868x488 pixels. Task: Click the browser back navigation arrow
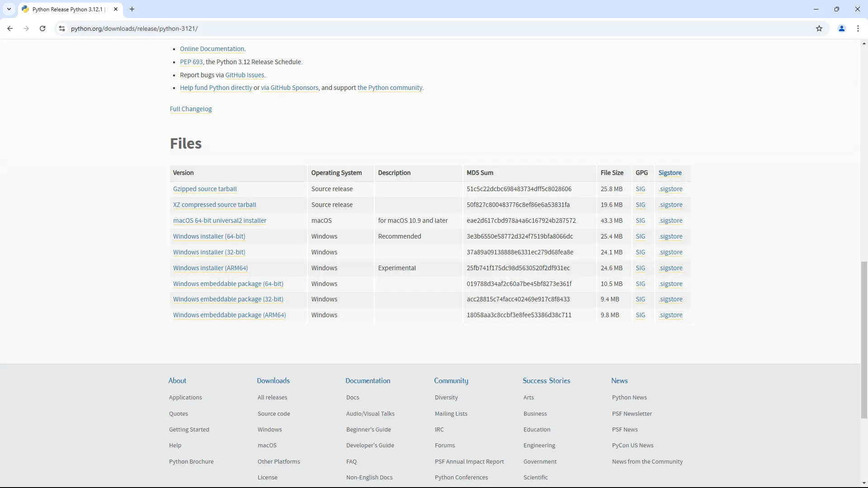tap(9, 28)
